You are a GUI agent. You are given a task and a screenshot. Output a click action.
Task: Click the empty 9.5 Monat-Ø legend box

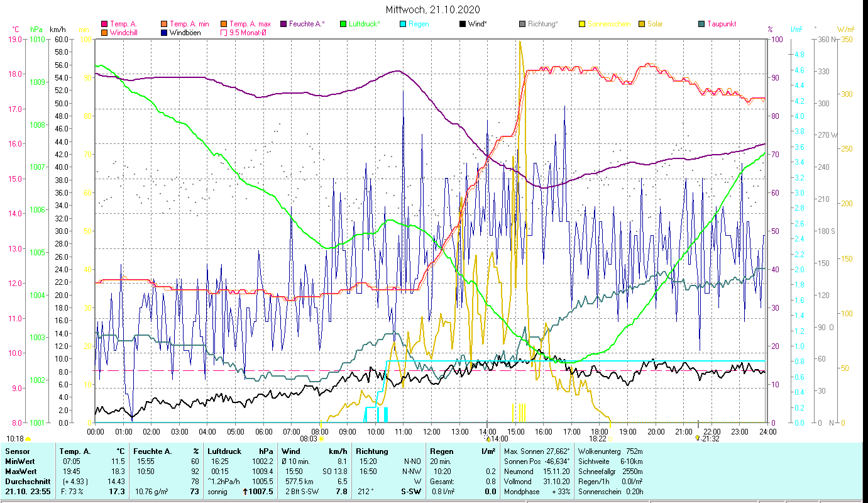click(x=224, y=32)
